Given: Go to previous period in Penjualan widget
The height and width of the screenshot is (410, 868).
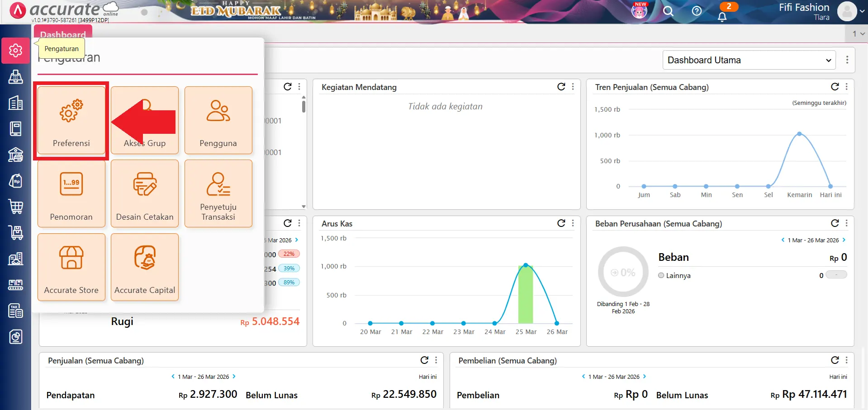Looking at the screenshot, I should 173,377.
